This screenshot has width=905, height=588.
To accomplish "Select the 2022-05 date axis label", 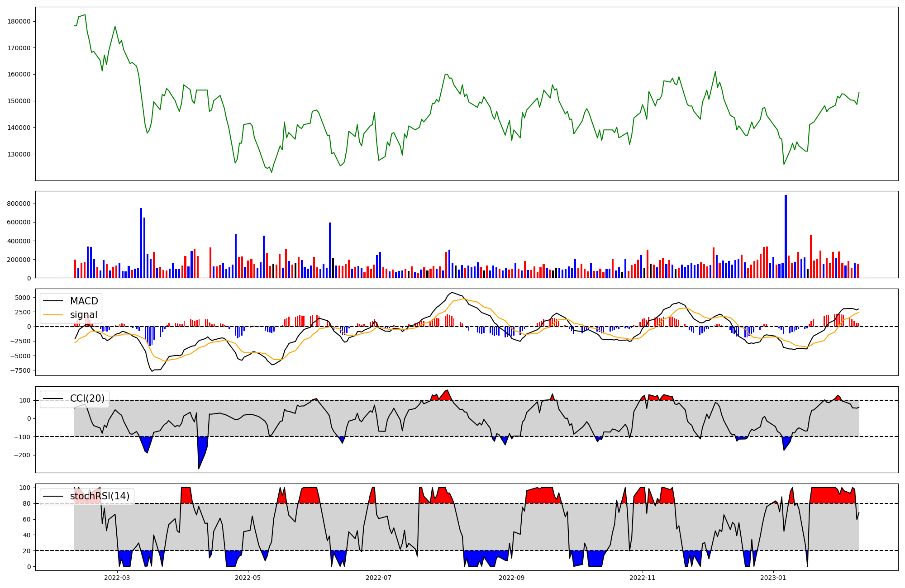I will [248, 578].
